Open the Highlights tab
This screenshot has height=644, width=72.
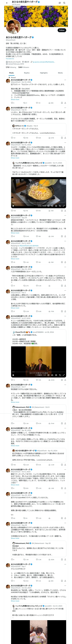point(44,73)
